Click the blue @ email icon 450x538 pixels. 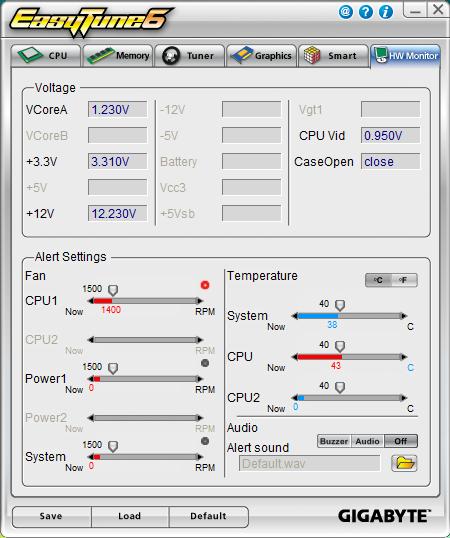[x=345, y=12]
